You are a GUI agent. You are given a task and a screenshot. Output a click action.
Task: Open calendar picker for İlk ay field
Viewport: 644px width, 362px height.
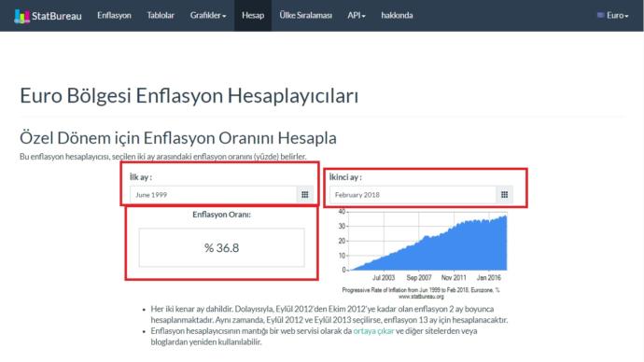pos(305,195)
